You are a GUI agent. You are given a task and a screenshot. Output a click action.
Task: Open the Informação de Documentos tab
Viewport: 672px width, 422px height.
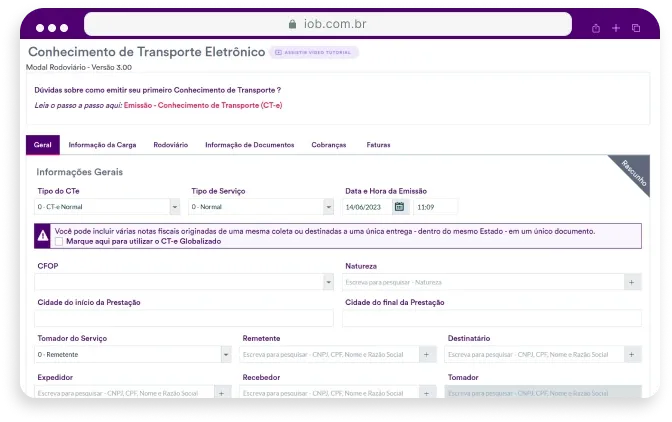click(x=249, y=145)
